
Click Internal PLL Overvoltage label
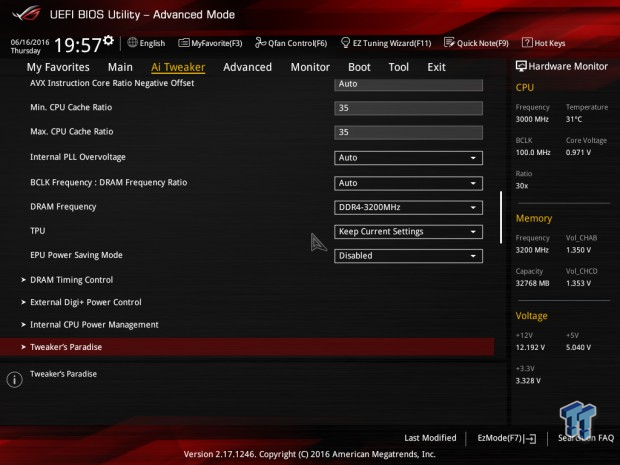click(x=78, y=157)
